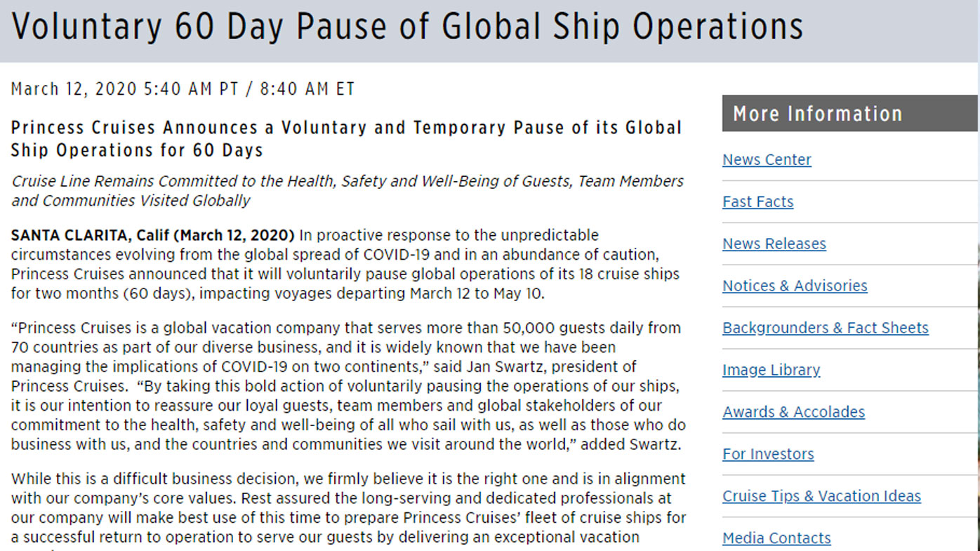
Task: Open the Media Contacts link
Action: point(776,538)
